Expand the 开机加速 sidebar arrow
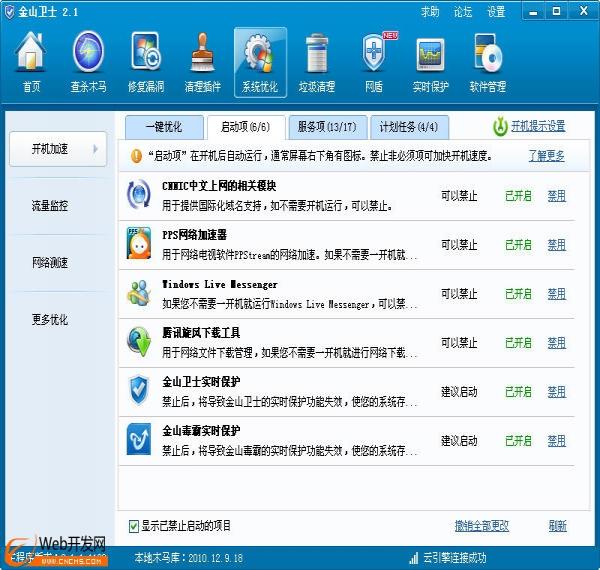 coord(97,149)
